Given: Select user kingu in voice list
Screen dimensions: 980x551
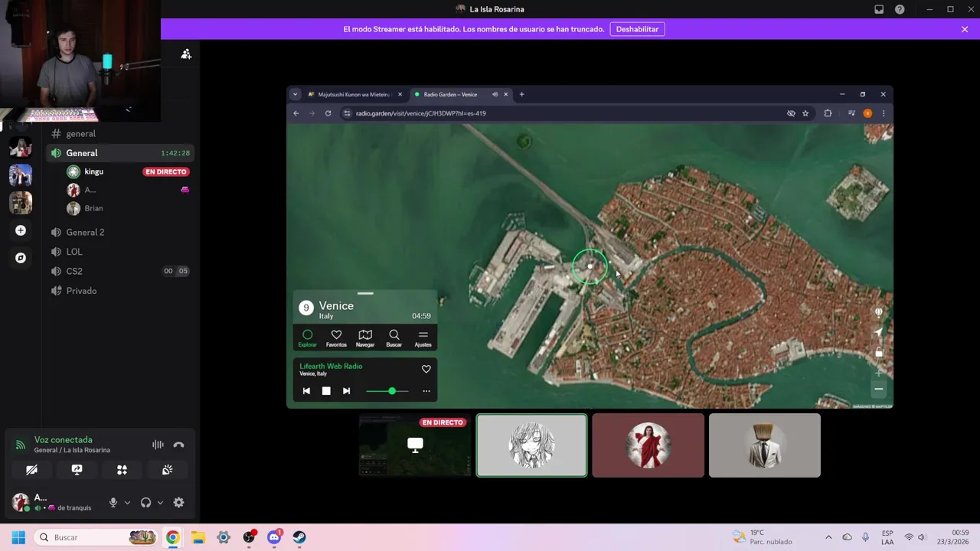Looking at the screenshot, I should click(x=128, y=171).
